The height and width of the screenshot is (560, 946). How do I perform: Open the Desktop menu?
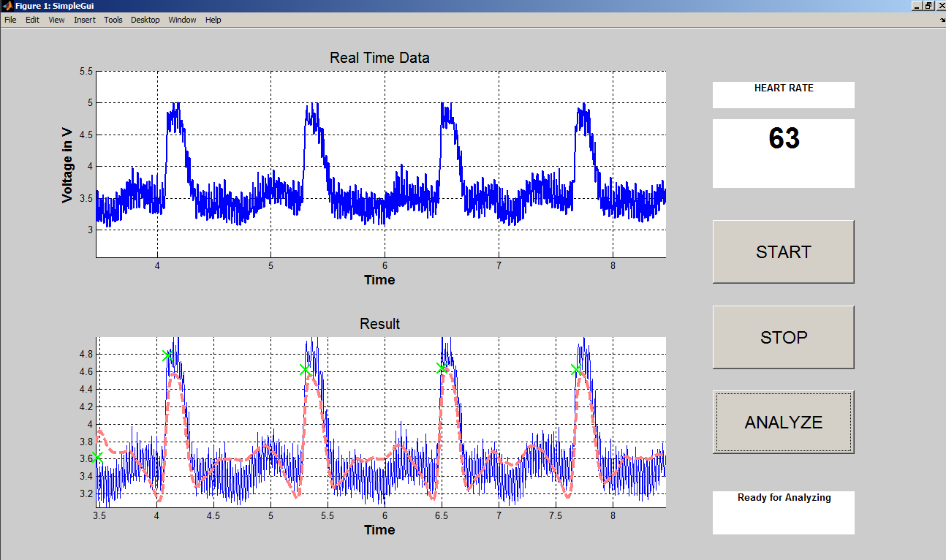coord(145,20)
